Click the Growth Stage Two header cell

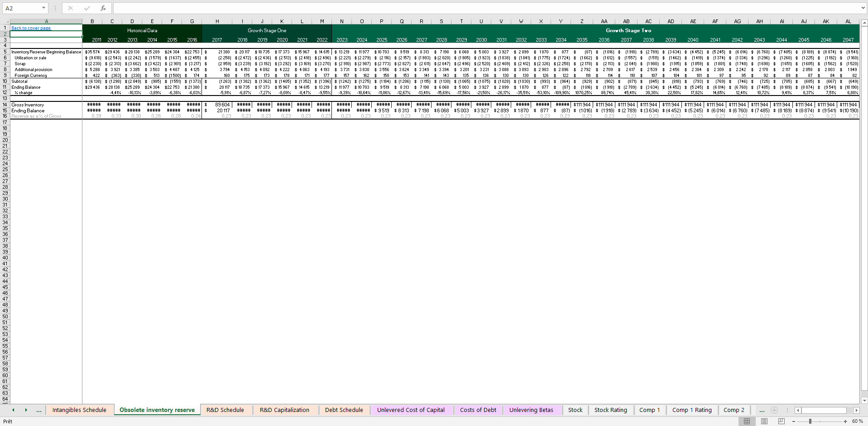click(x=628, y=30)
